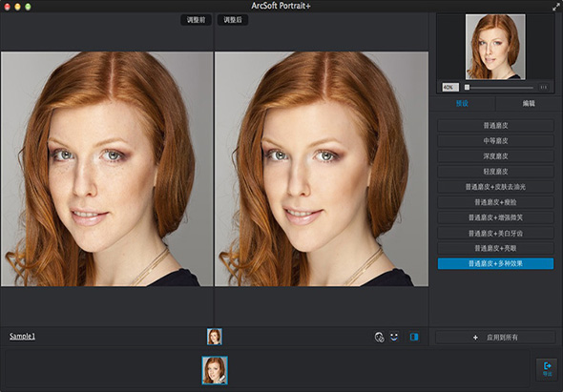Apply the 轻度磨皮 preset
Image resolution: width=563 pixels, height=392 pixels.
(x=495, y=172)
